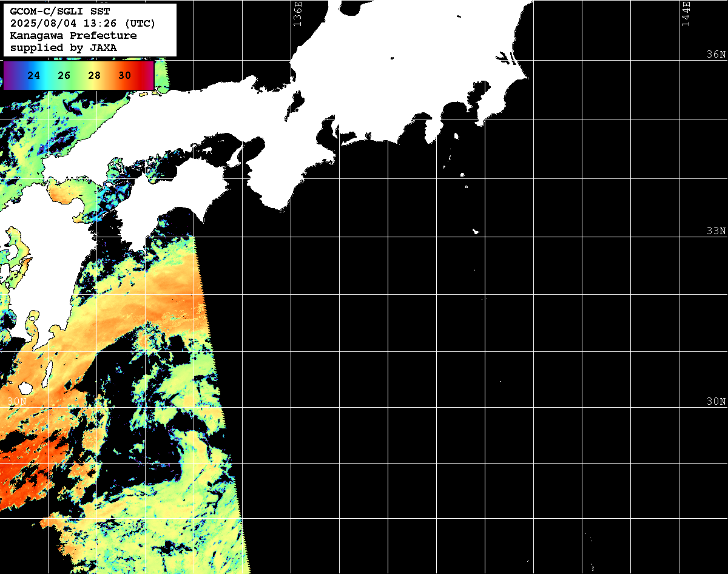Pick the '24' value on the color scale
The image size is (728, 574).
tap(34, 76)
